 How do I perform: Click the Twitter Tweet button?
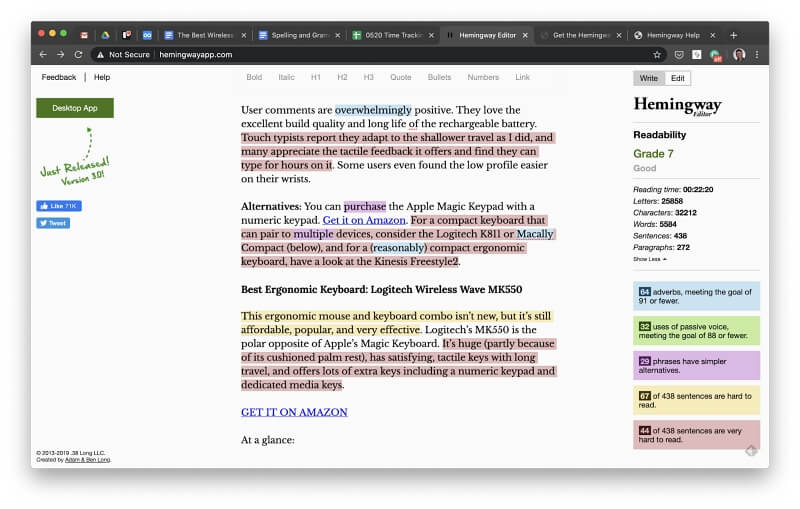(x=53, y=223)
